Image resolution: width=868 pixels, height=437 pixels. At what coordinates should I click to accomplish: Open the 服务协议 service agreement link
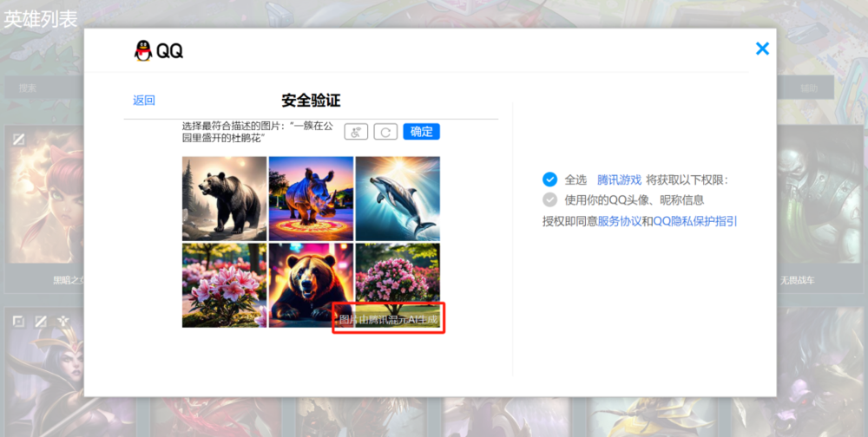[619, 221]
